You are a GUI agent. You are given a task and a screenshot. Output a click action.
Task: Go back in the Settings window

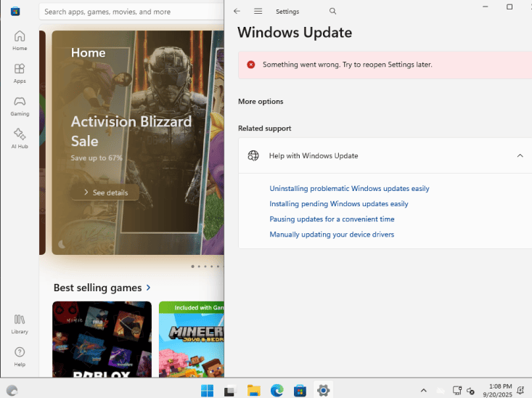coord(237,11)
